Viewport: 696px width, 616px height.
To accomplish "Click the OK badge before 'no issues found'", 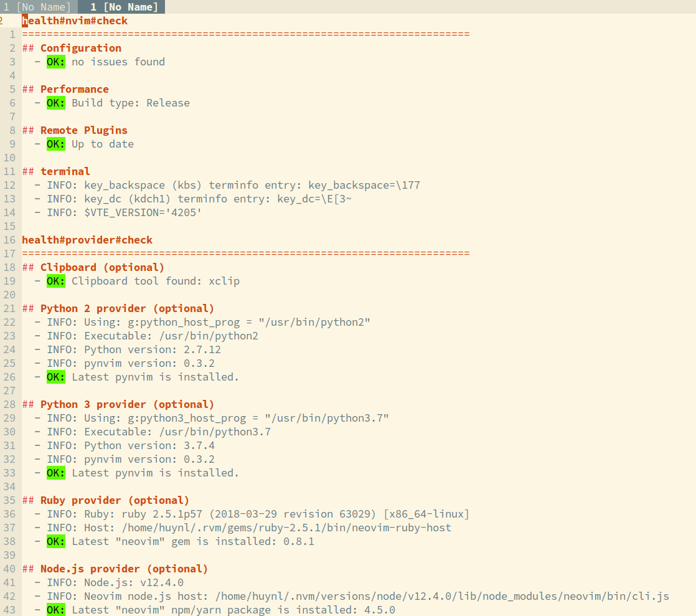I will [56, 62].
